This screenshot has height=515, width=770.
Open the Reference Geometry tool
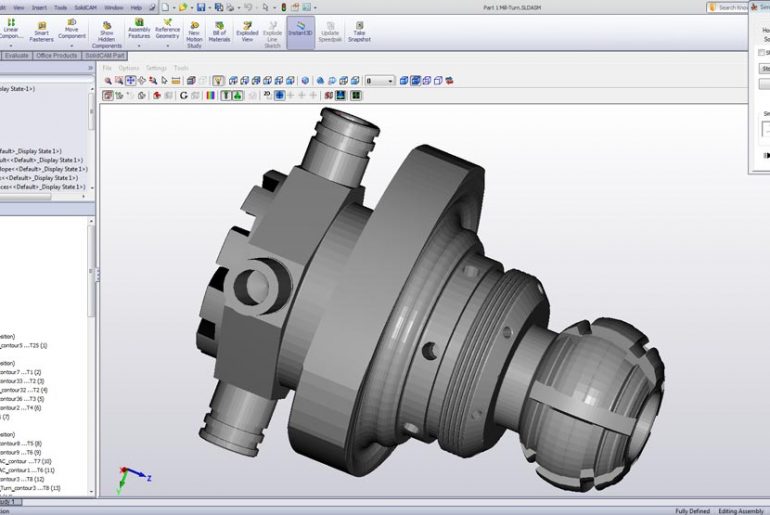pyautogui.click(x=167, y=31)
